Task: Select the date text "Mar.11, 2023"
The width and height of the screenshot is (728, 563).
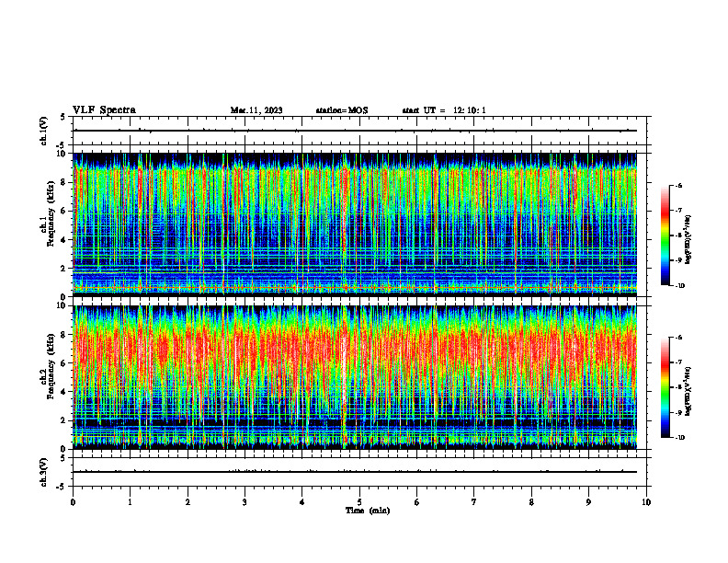Action: click(x=256, y=110)
